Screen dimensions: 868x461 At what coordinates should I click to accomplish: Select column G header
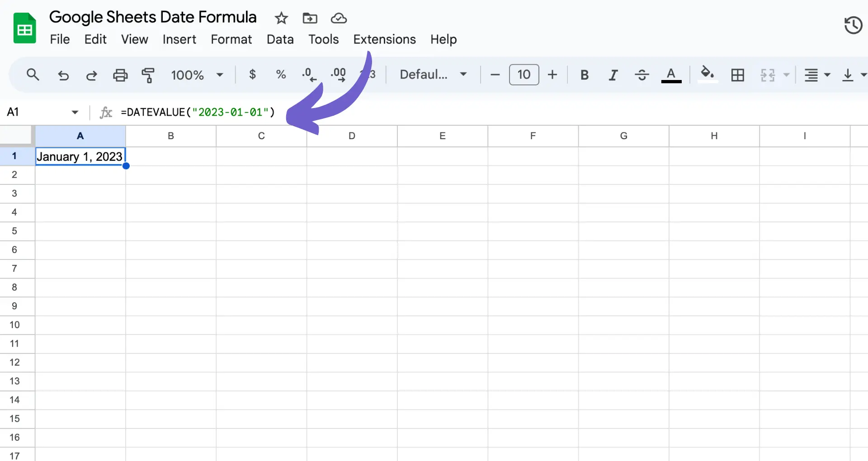point(623,136)
